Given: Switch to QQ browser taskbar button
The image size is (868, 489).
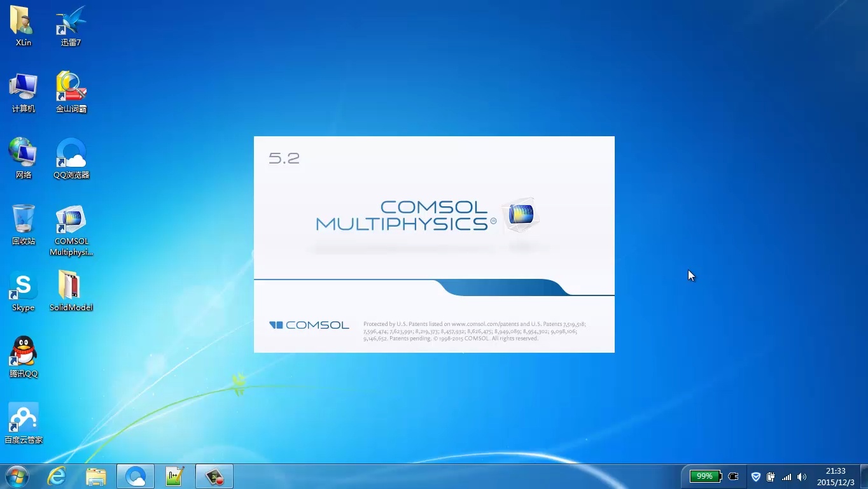Looking at the screenshot, I should 136,476.
